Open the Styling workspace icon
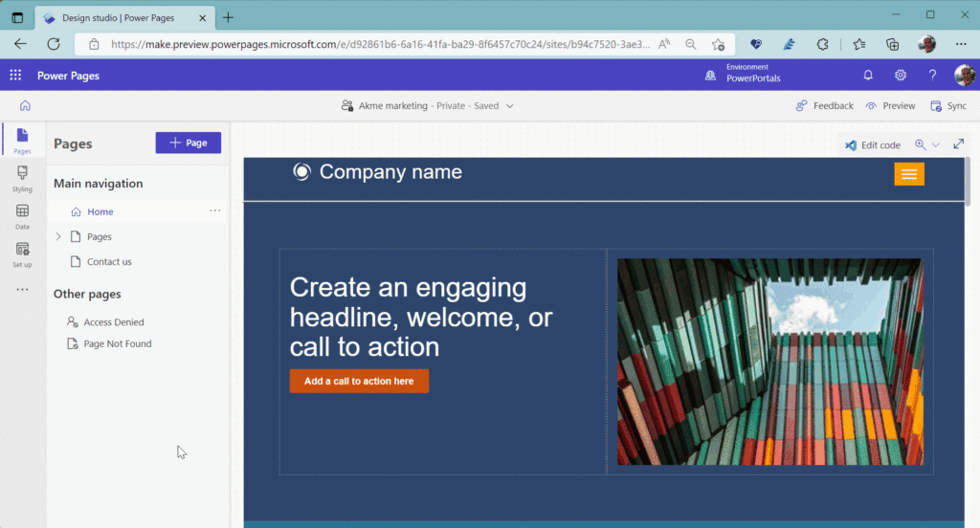The image size is (980, 528). tap(22, 177)
